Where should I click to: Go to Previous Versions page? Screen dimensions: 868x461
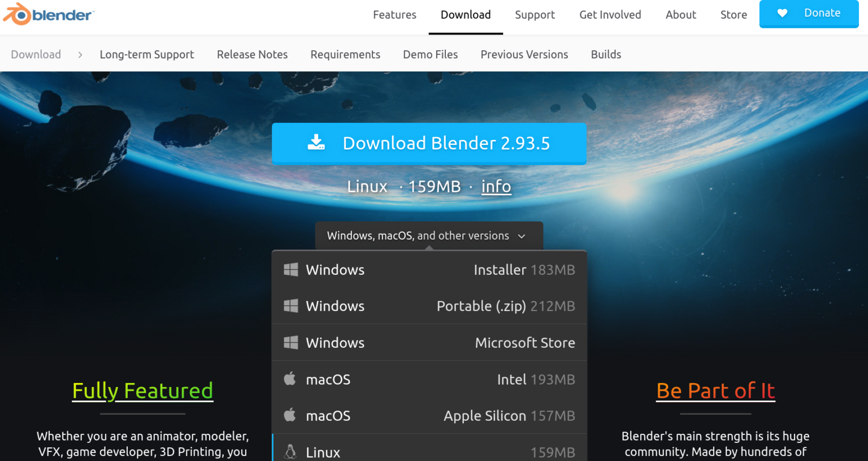point(524,54)
